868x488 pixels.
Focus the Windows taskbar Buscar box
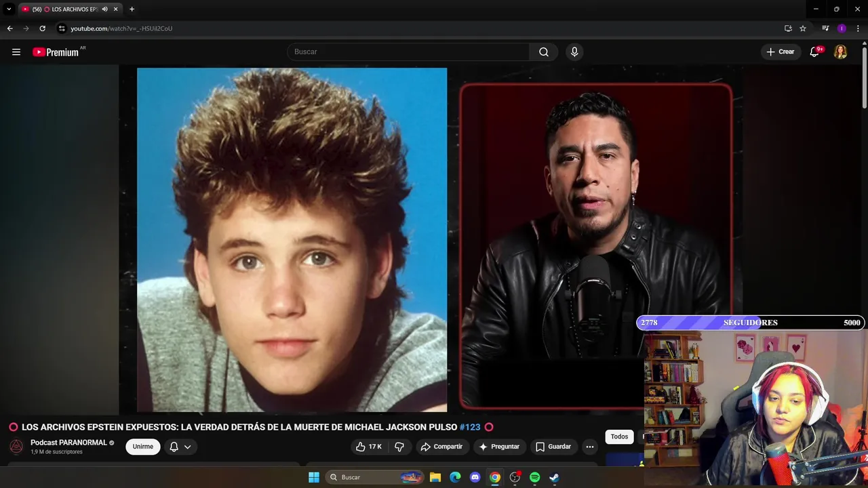pos(375,477)
